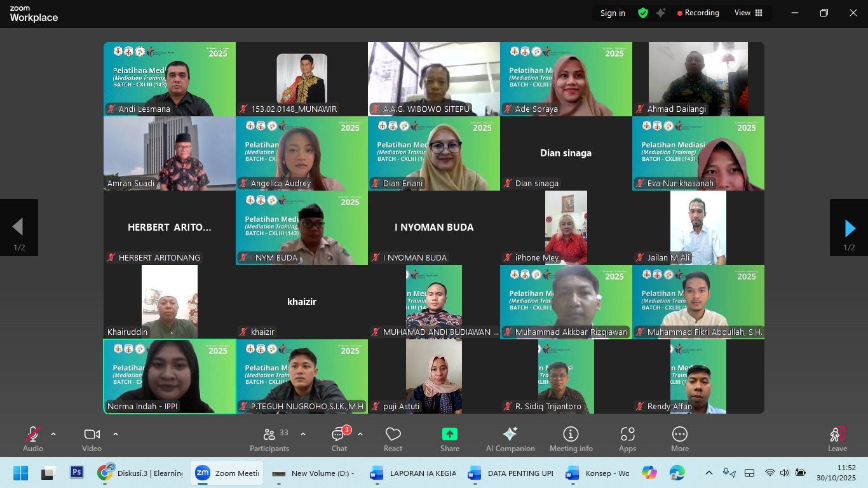Click the green encryption shield icon
868x488 pixels.
(x=643, y=13)
